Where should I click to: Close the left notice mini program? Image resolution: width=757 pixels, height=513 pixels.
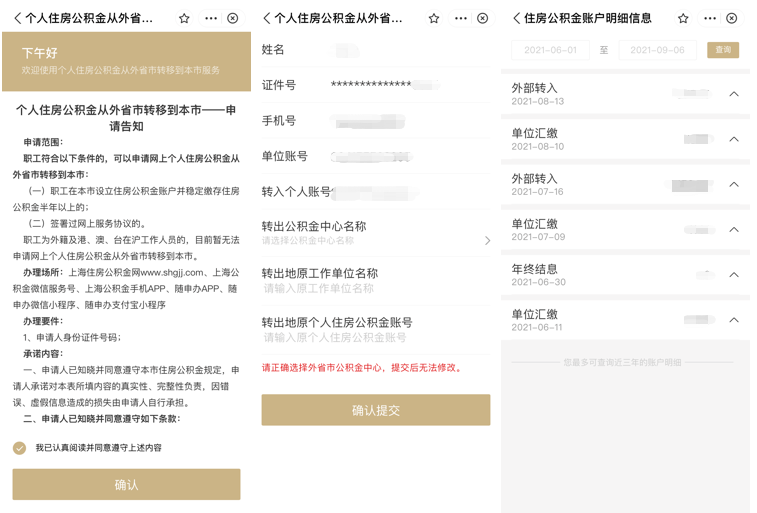pyautogui.click(x=233, y=18)
